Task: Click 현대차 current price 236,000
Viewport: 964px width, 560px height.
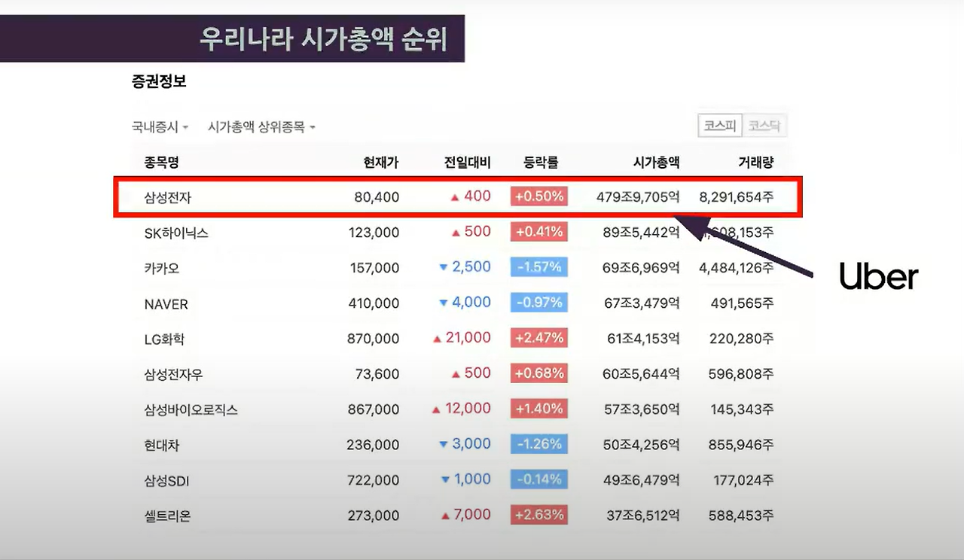Action: pos(373,445)
